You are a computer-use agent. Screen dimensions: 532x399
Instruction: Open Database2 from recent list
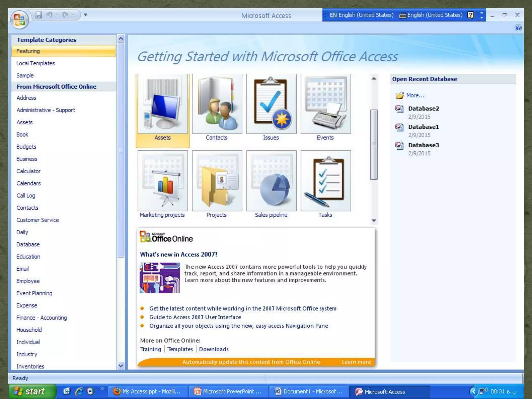click(x=423, y=109)
